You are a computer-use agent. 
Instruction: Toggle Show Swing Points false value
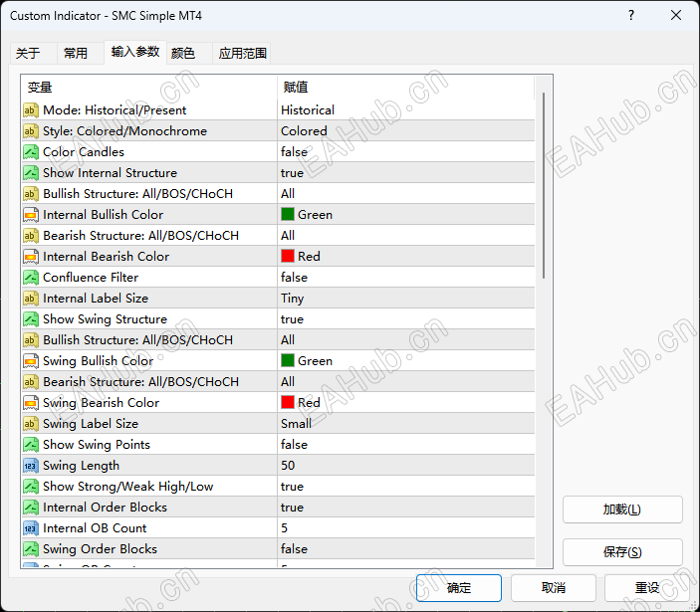(x=406, y=445)
